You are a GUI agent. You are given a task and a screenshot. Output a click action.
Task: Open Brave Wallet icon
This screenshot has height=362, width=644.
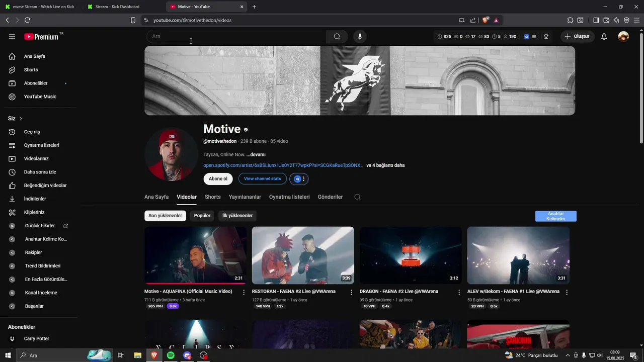[606, 20]
